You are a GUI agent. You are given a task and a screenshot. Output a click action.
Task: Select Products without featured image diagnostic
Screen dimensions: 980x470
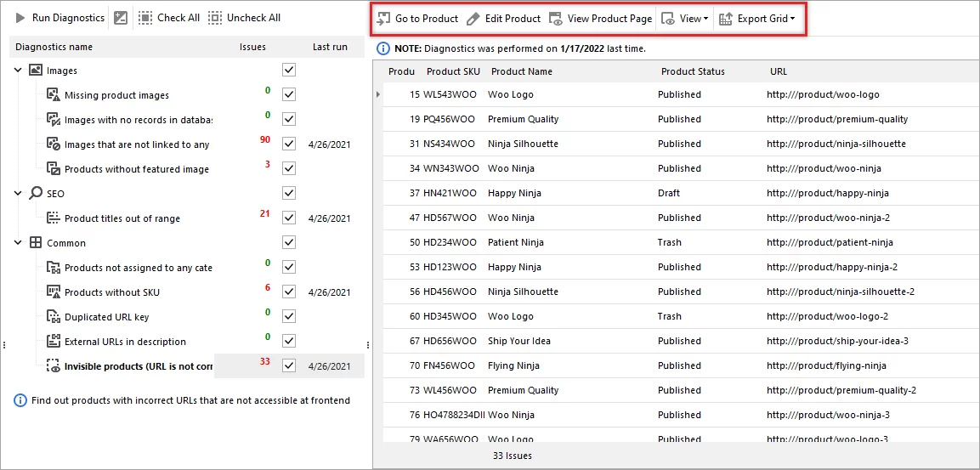136,169
